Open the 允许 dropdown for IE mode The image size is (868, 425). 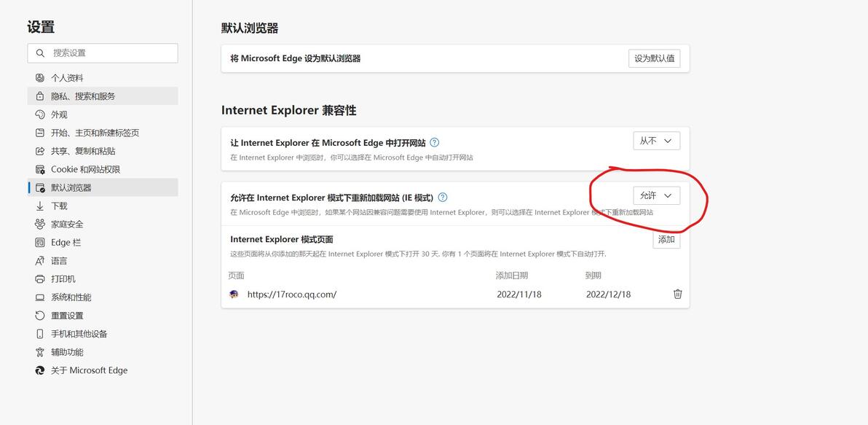657,195
